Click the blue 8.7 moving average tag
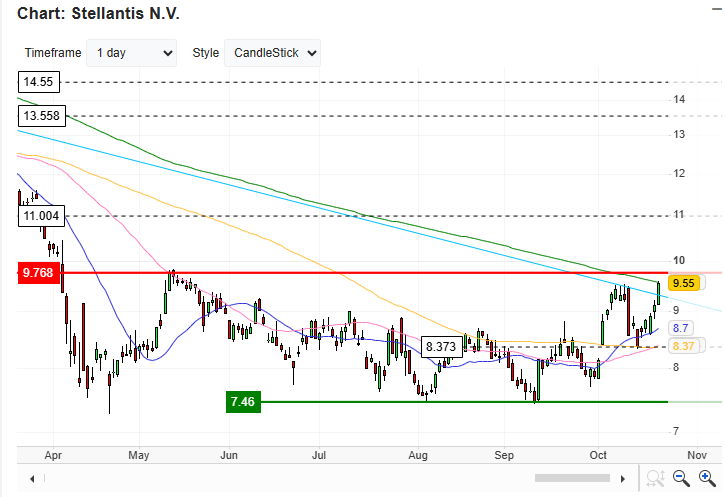 tap(681, 328)
